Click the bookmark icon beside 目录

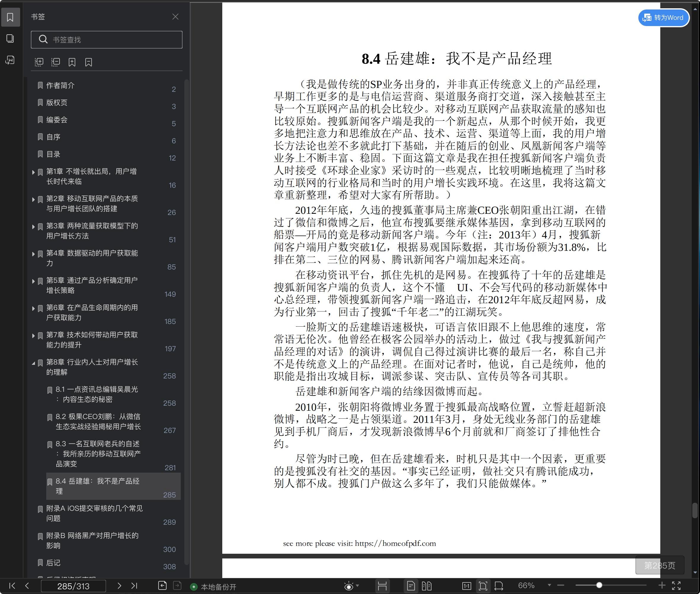[x=40, y=154]
